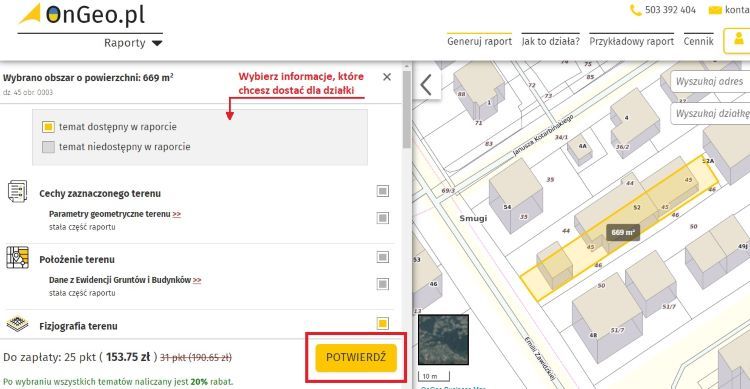This screenshot has height=389, width=750.
Task: Open the Przykładowy raport menu item
Action: pos(631,41)
